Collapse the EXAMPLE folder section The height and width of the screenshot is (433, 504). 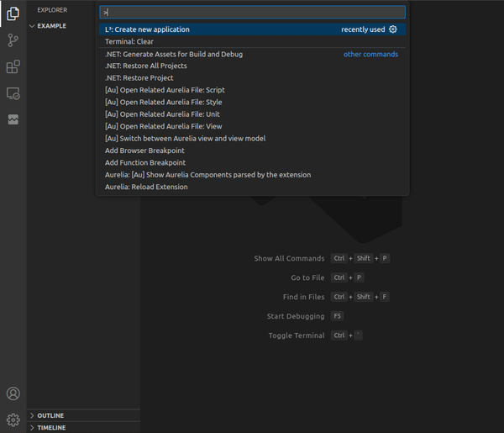[x=83, y=26]
